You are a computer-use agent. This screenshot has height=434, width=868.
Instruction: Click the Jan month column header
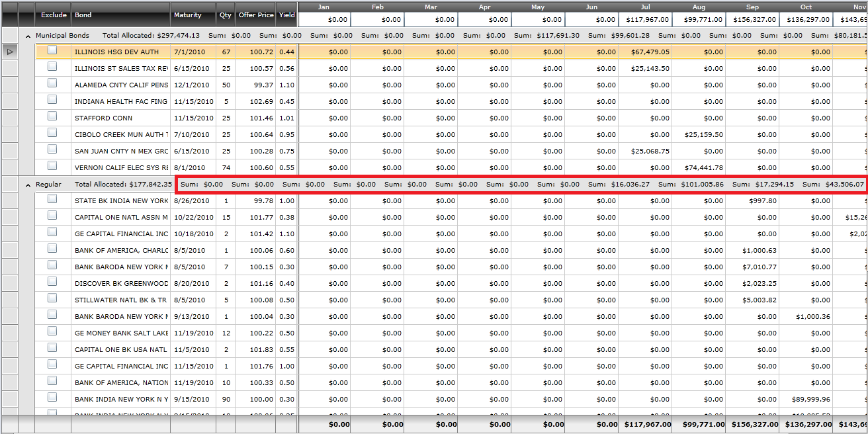(x=324, y=7)
